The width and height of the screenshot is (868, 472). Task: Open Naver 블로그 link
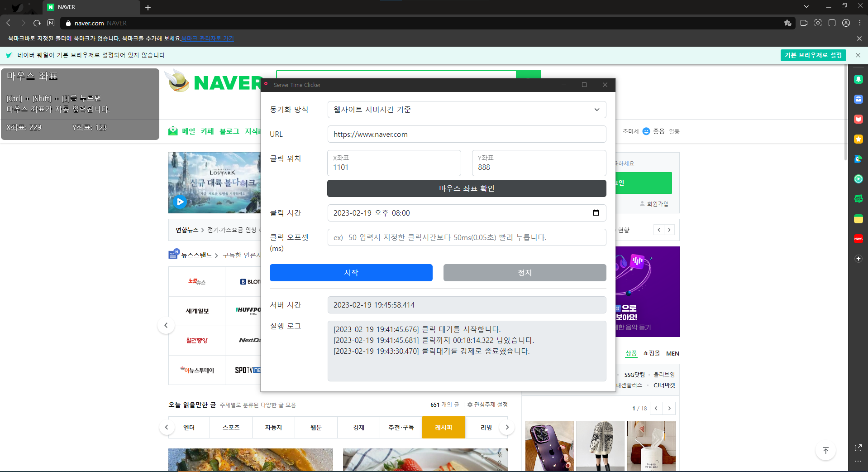[229, 131]
